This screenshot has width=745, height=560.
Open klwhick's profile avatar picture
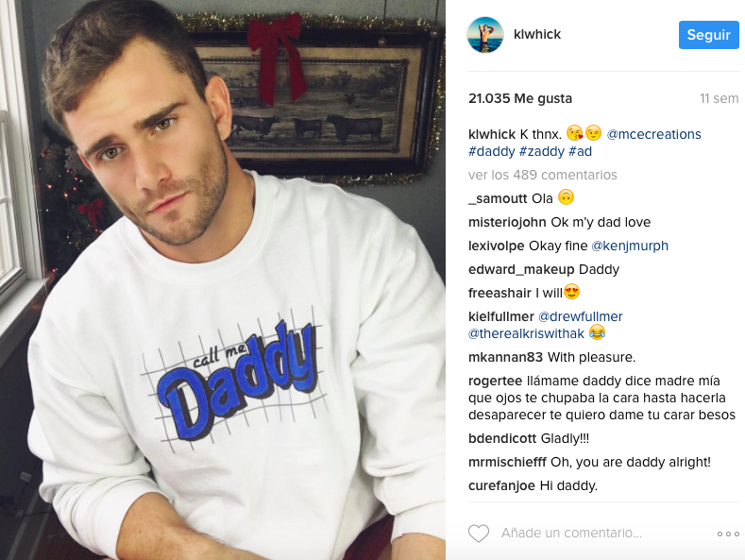pos(484,35)
